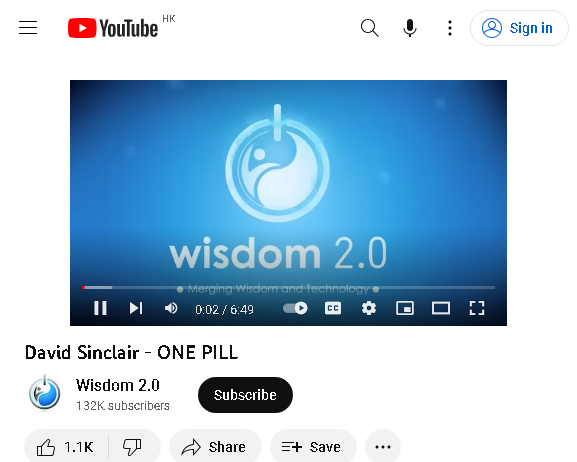
Task: Open the search magnifier icon
Action: pos(369,28)
